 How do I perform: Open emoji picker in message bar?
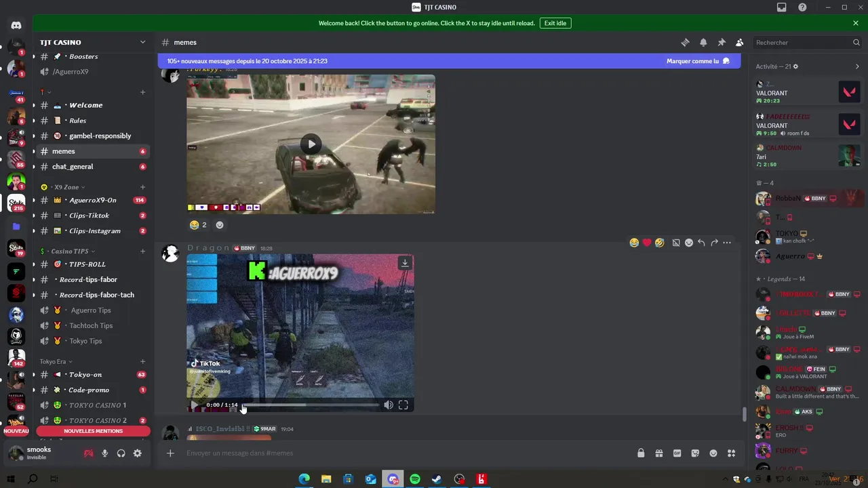point(713,453)
